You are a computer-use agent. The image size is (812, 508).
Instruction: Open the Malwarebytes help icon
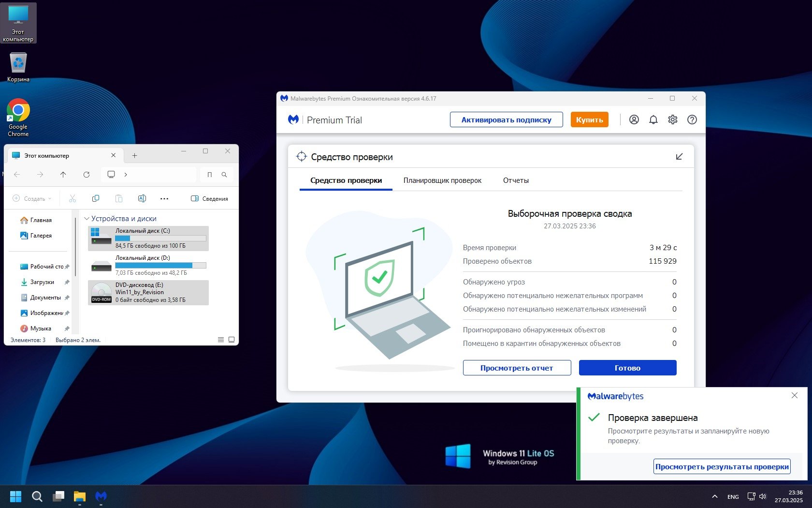pos(692,120)
